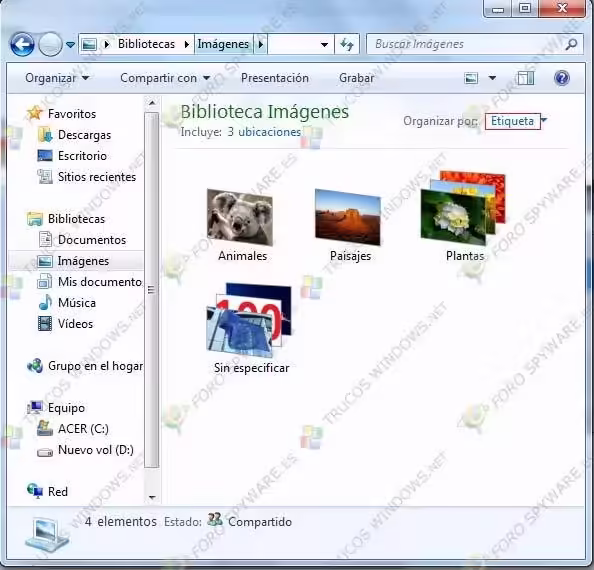Select Imágenes library in navigation pane
This screenshot has height=570, width=594.
pyautogui.click(x=76, y=261)
